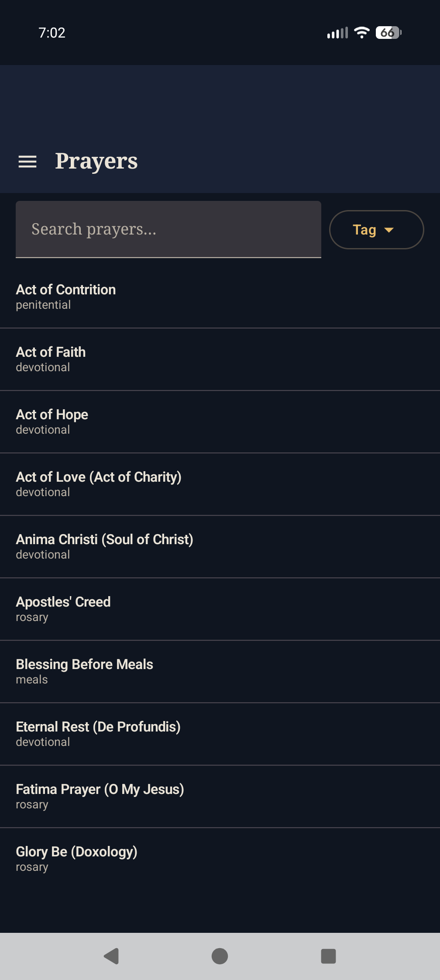The width and height of the screenshot is (440, 980).
Task: Open the hamburger navigation menu
Action: coord(27,162)
